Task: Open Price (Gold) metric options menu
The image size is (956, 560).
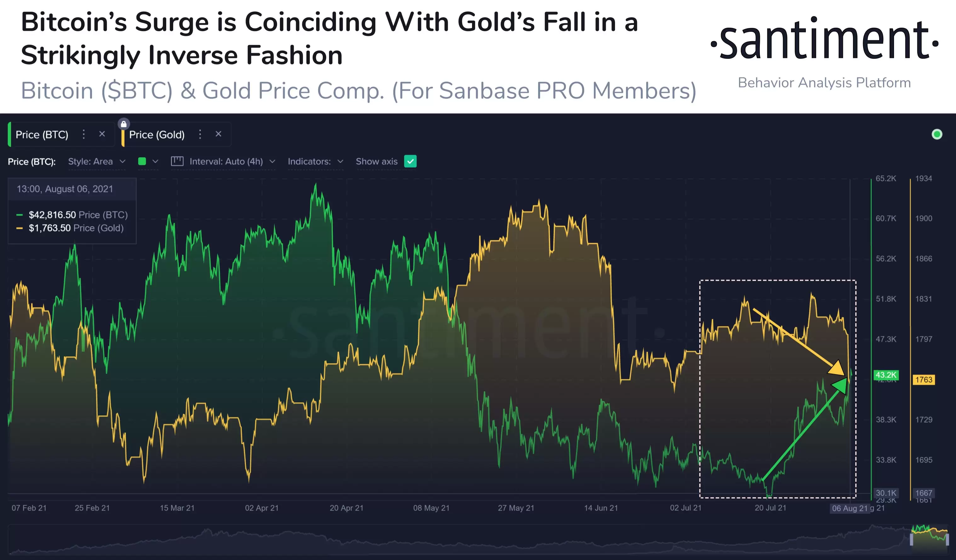Action: click(200, 134)
